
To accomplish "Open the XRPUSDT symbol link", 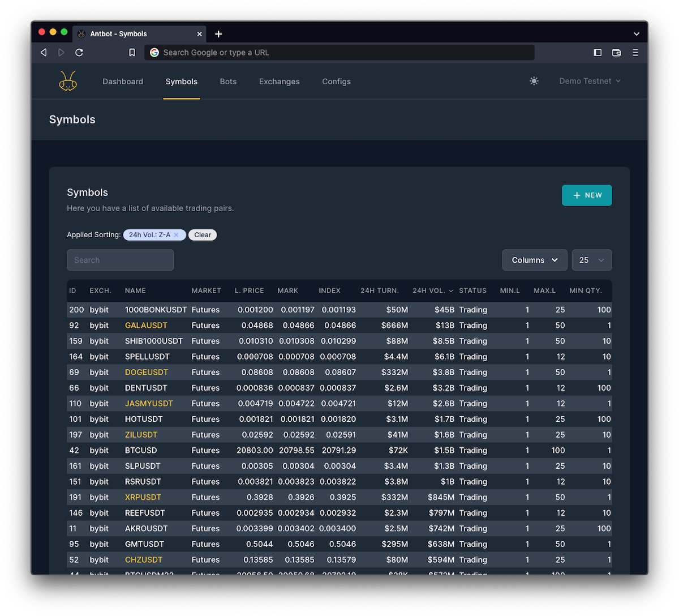I will [143, 497].
